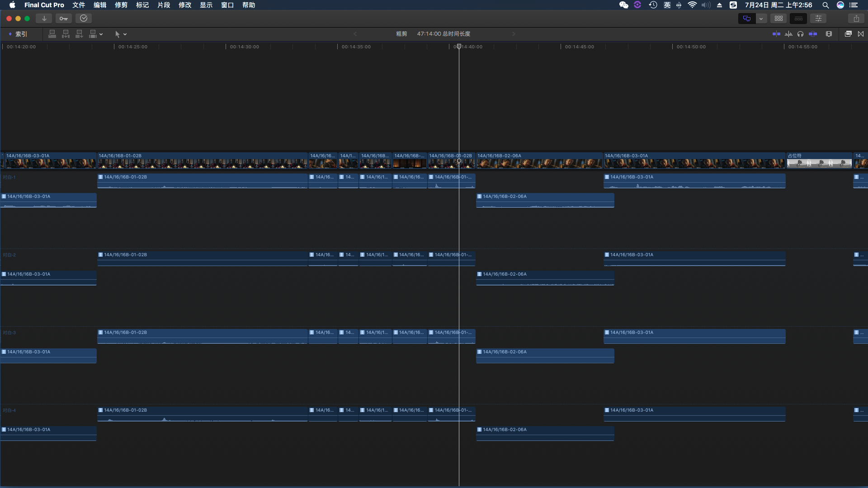Screen dimensions: 868x488
Task: Show background tasks checkmark button
Action: click(84, 19)
